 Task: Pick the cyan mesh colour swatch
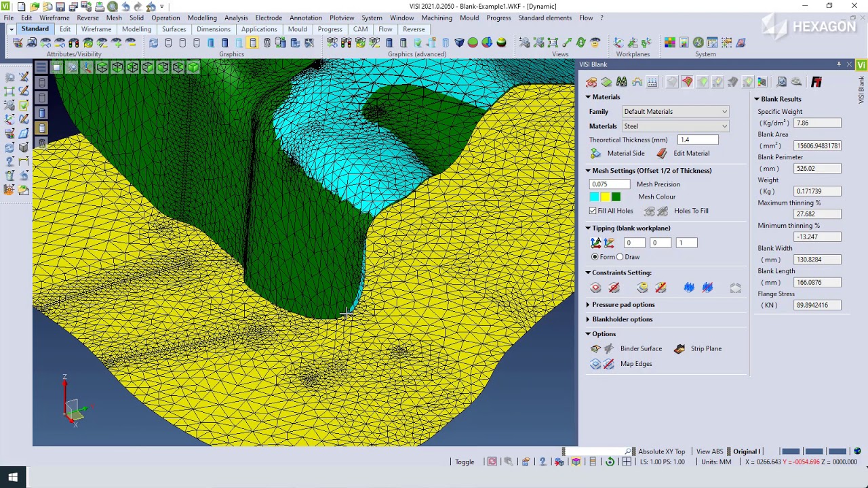click(594, 197)
